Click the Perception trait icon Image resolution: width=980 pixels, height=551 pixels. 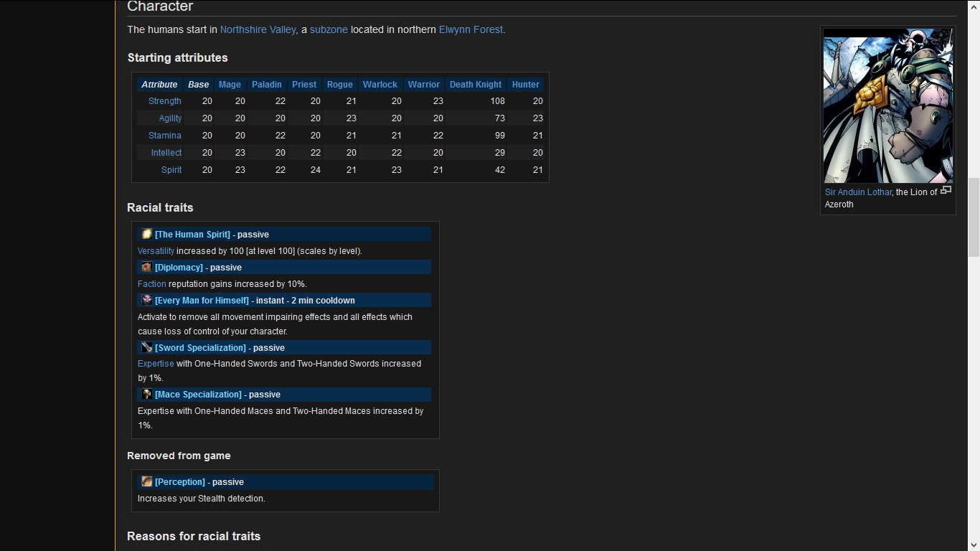(x=146, y=481)
